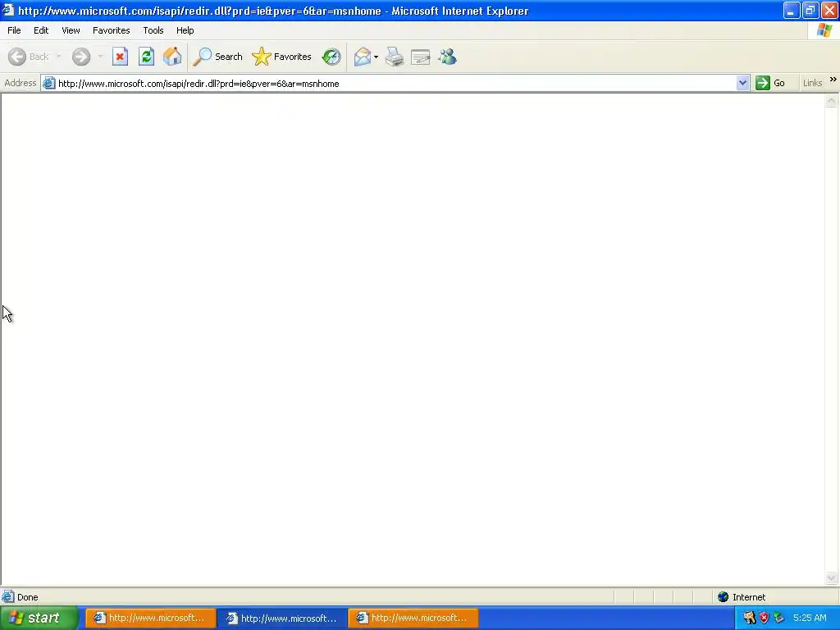
Task: Minimize the Internet Explorer window
Action: point(792,10)
